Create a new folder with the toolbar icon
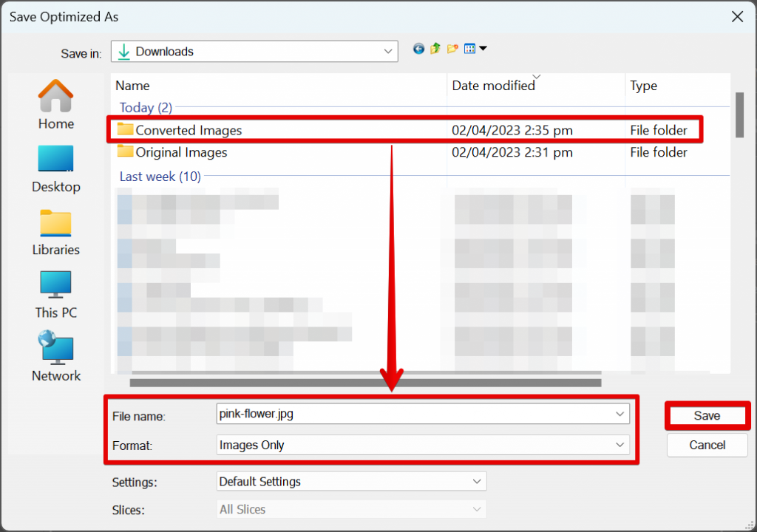 pos(452,49)
